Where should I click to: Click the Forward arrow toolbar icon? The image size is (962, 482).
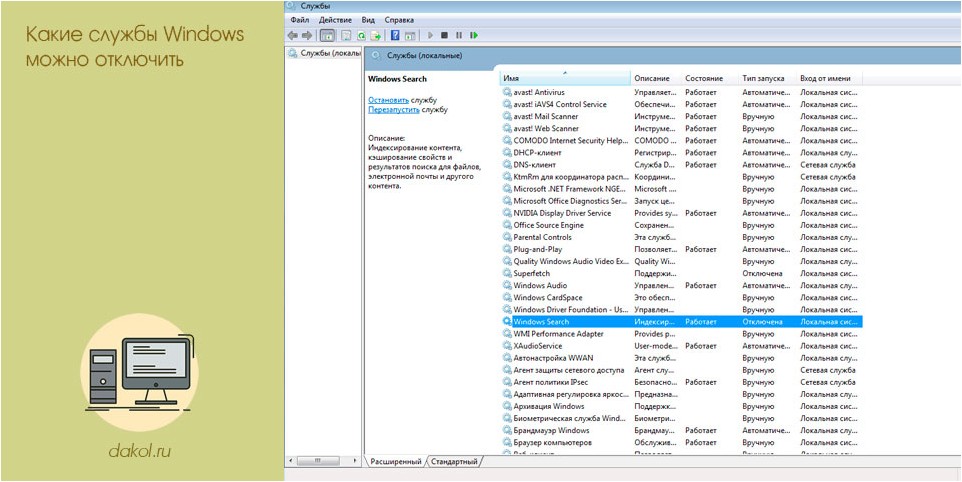(x=307, y=36)
